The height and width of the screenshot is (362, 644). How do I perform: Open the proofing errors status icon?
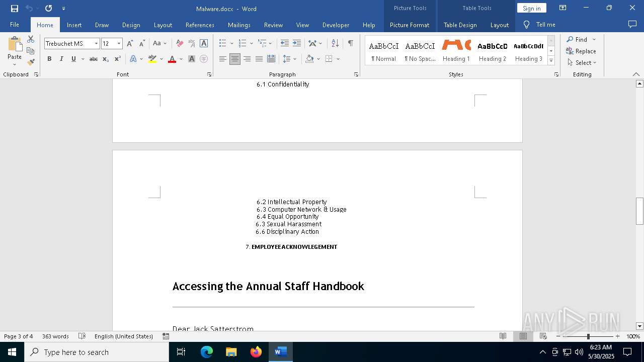tap(82, 336)
